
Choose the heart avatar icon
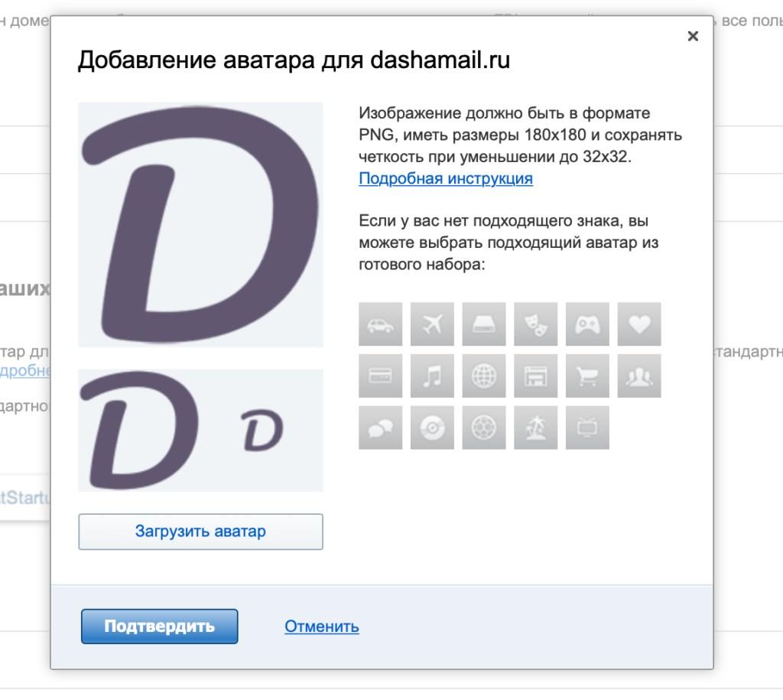[x=639, y=324]
